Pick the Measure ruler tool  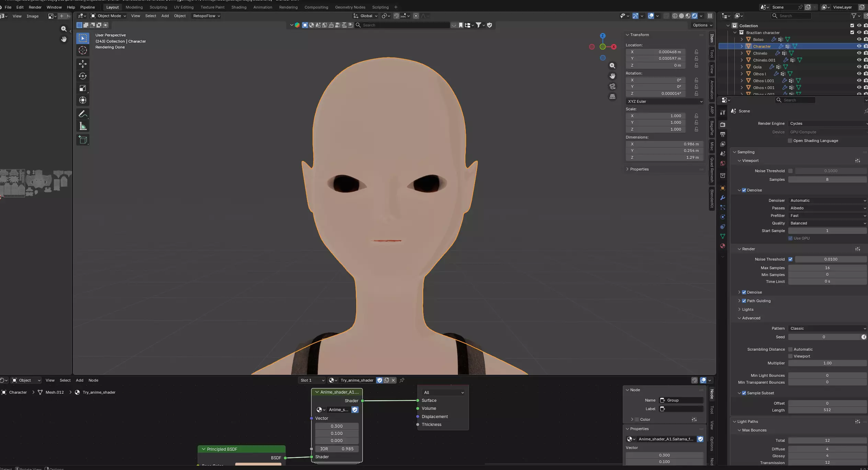click(83, 126)
